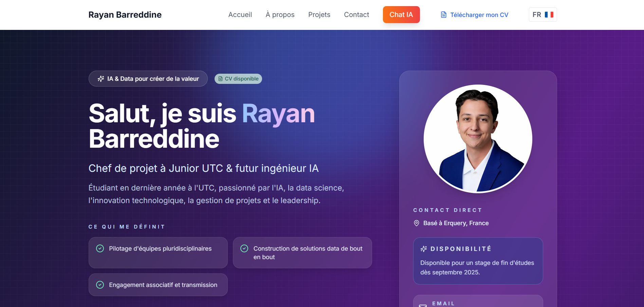The width and height of the screenshot is (644, 307).
Task: Click the sparkle icon in the IA & Data badge
Action: [x=100, y=79]
